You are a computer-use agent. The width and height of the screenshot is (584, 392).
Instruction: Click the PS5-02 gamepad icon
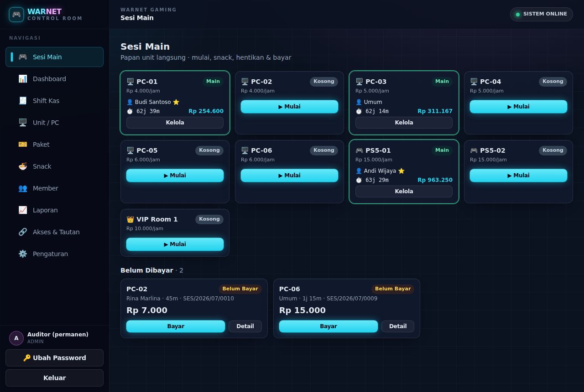(474, 150)
